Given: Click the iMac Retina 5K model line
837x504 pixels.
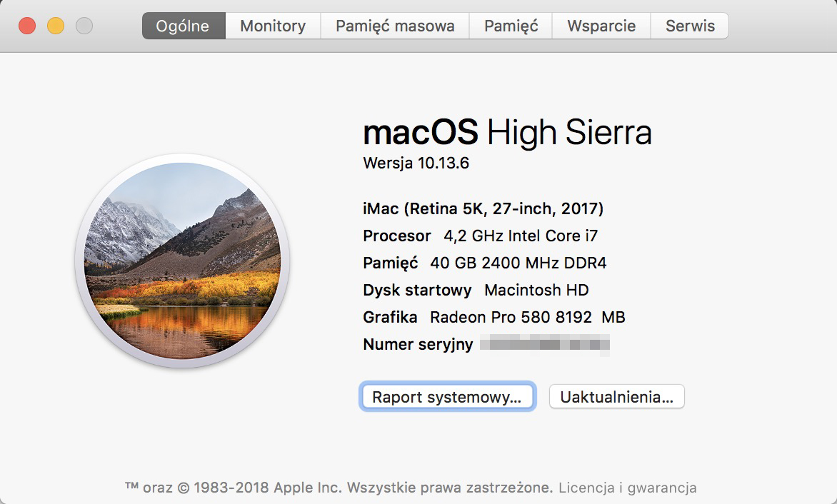Looking at the screenshot, I should pos(483,209).
